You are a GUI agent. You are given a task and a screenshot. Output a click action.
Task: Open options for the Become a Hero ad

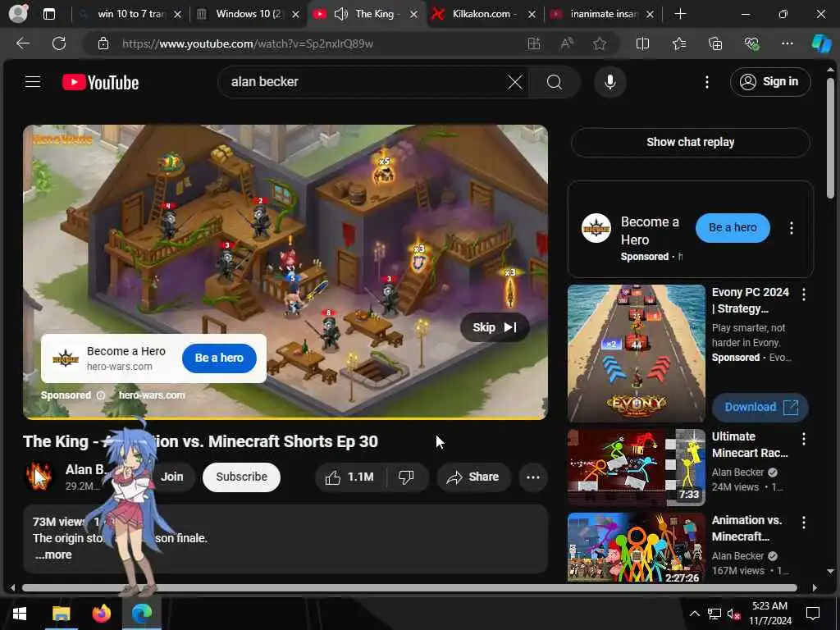click(792, 228)
